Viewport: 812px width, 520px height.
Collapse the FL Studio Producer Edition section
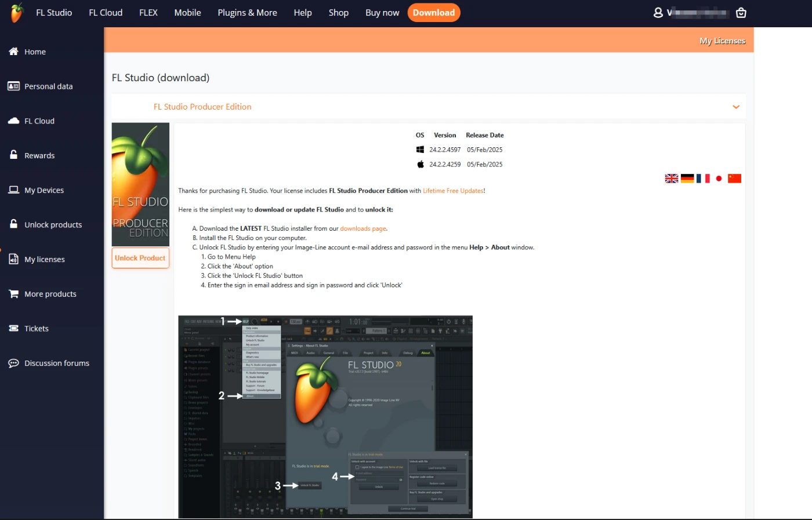coord(736,107)
